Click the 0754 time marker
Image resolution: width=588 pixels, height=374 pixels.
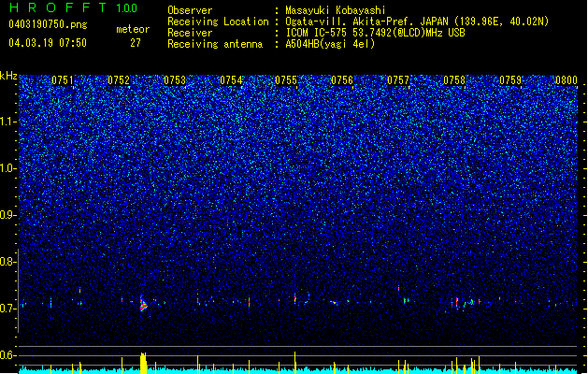click(231, 80)
